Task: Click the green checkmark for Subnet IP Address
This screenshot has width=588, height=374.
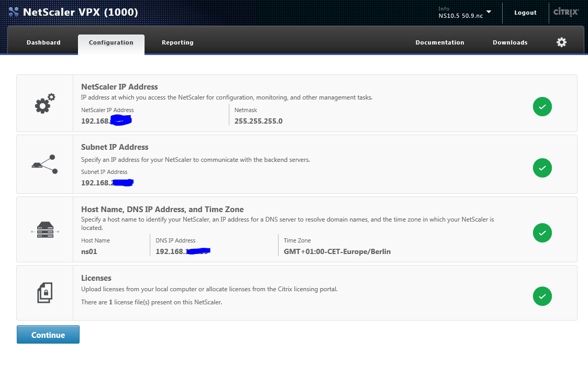Action: coord(542,168)
